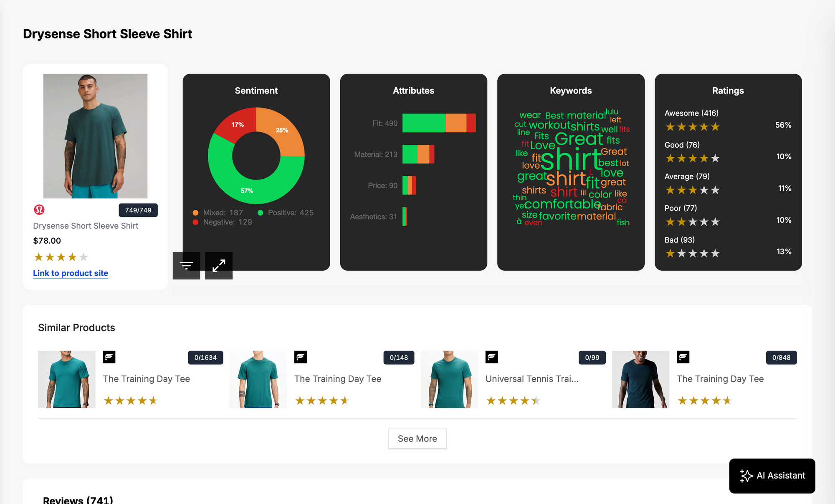Click the Lululemon brand icon
This screenshot has height=504, width=835.
point(39,210)
